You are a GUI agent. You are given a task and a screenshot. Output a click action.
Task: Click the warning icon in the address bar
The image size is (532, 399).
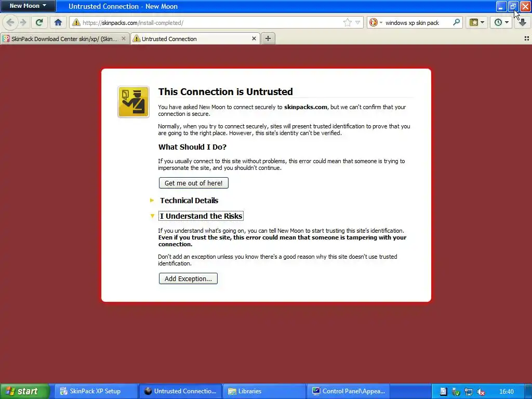76,23
